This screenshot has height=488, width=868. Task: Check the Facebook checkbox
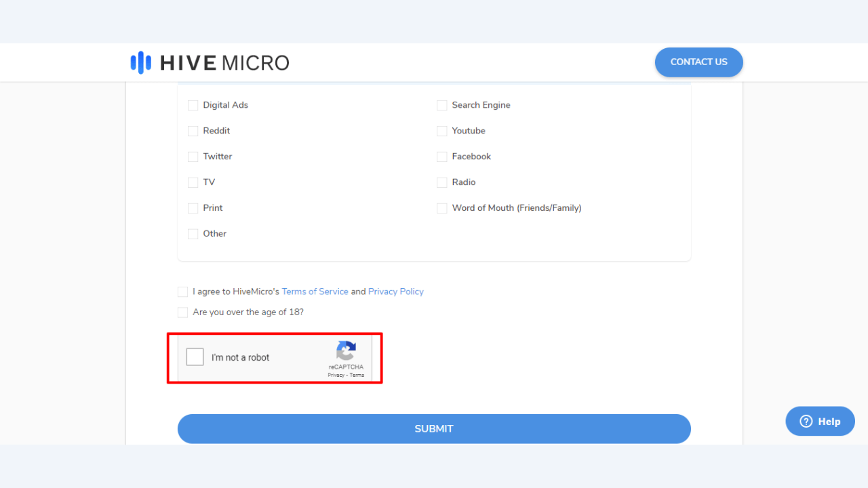(x=442, y=157)
